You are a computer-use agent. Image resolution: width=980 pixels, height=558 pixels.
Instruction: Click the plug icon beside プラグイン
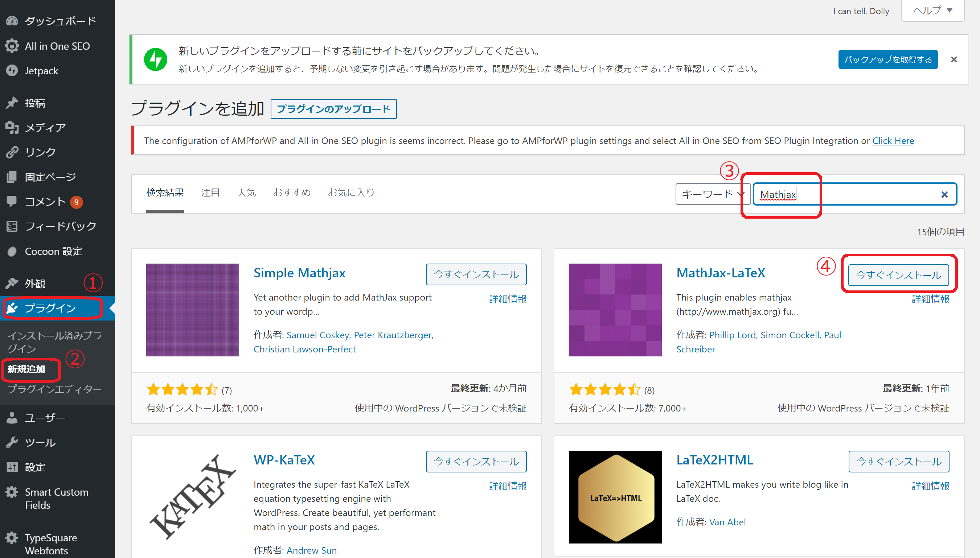tap(12, 308)
